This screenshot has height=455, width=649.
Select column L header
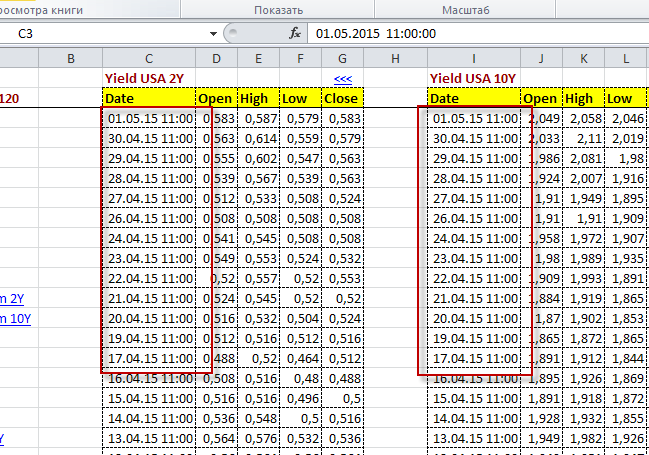coord(625,58)
